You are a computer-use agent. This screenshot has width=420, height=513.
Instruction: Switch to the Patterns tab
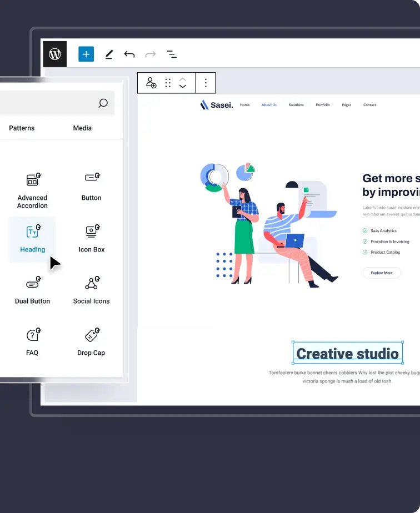tap(22, 128)
